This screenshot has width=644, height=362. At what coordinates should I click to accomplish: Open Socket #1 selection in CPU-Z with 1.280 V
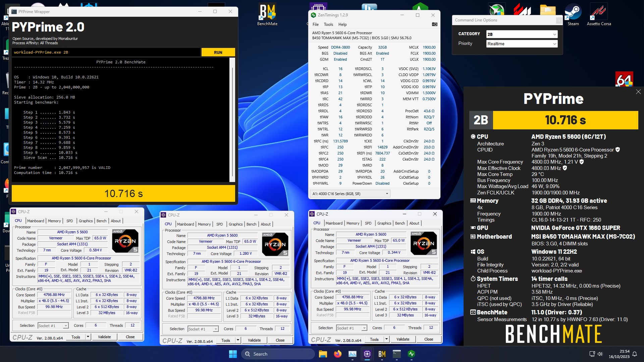[203, 329]
